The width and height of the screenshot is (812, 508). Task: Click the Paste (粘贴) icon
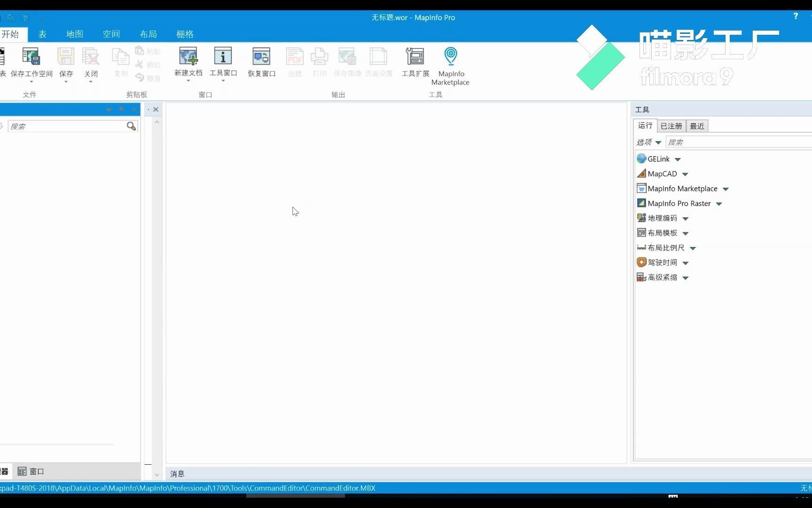(140, 51)
